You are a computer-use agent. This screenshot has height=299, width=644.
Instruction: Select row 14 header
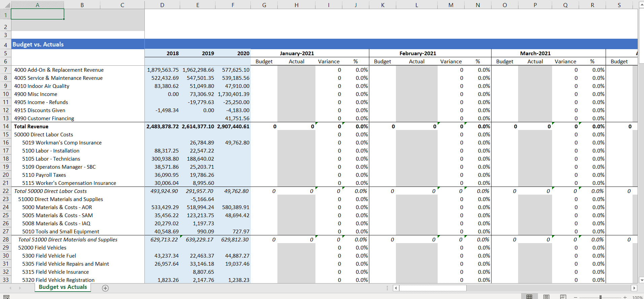click(6, 127)
